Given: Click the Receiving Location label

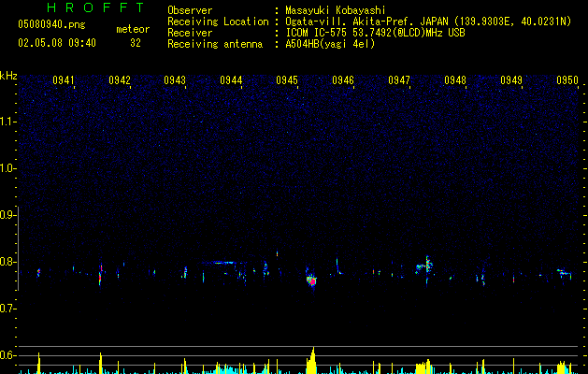Looking at the screenshot, I should (218, 22).
